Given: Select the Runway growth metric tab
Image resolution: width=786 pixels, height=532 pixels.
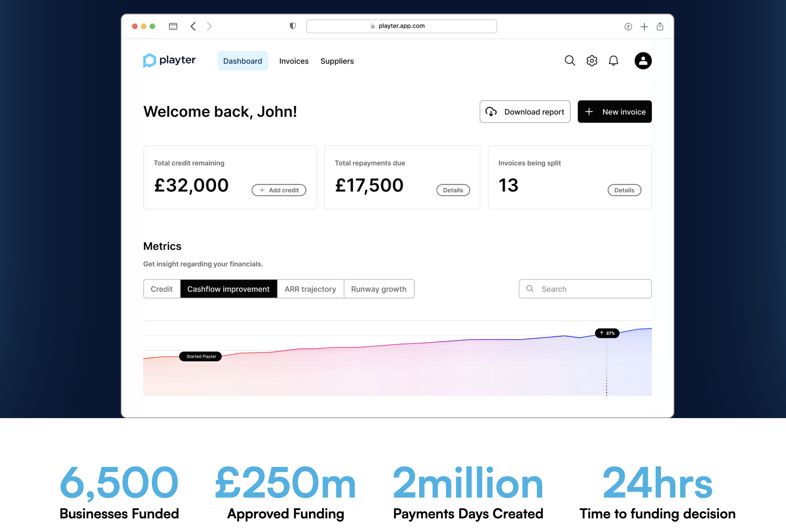Looking at the screenshot, I should click(379, 289).
